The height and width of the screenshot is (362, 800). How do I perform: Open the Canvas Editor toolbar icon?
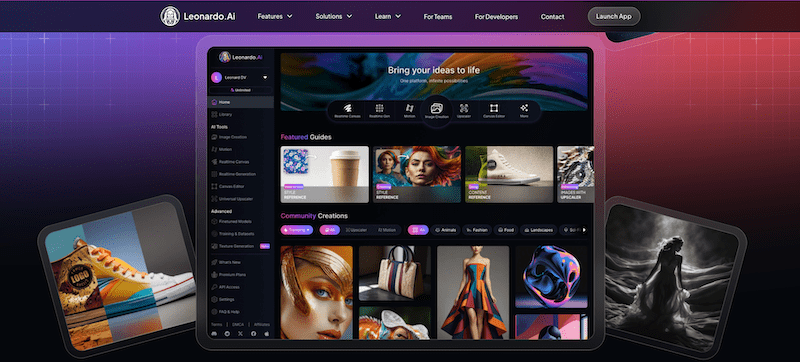pyautogui.click(x=493, y=108)
